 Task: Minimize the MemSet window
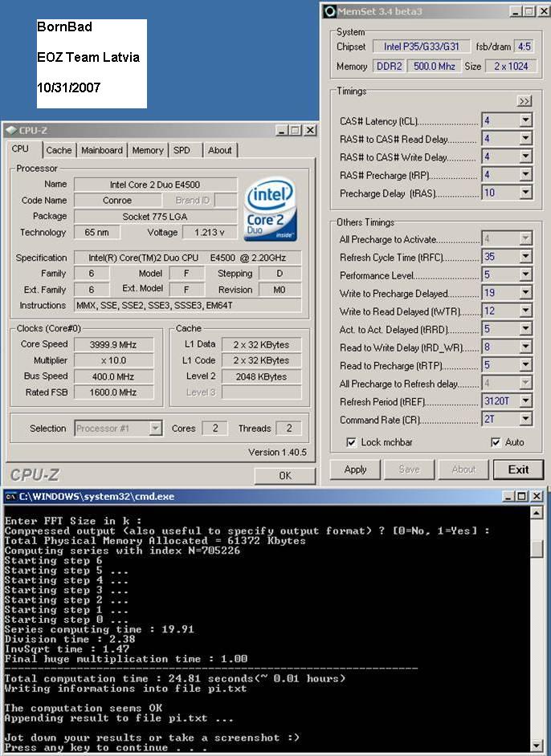coord(516,11)
